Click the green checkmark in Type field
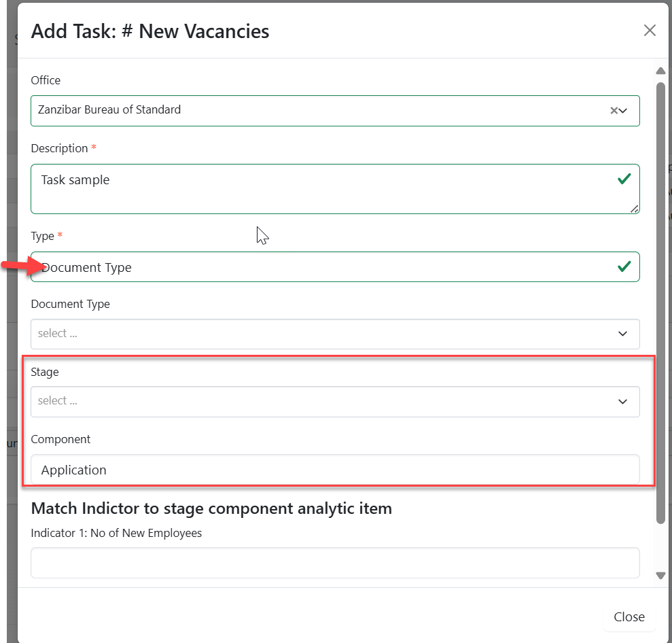 point(624,267)
